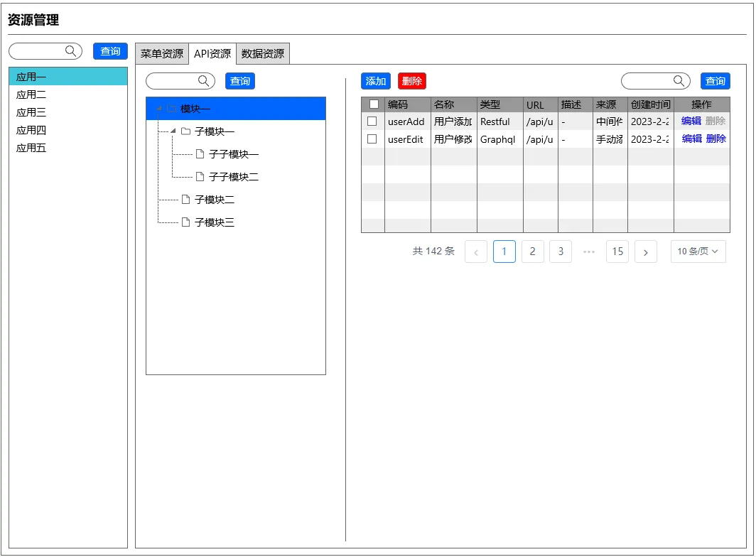Screen dimensions: 756x557
Task: Go to next page arrow
Action: 646,252
